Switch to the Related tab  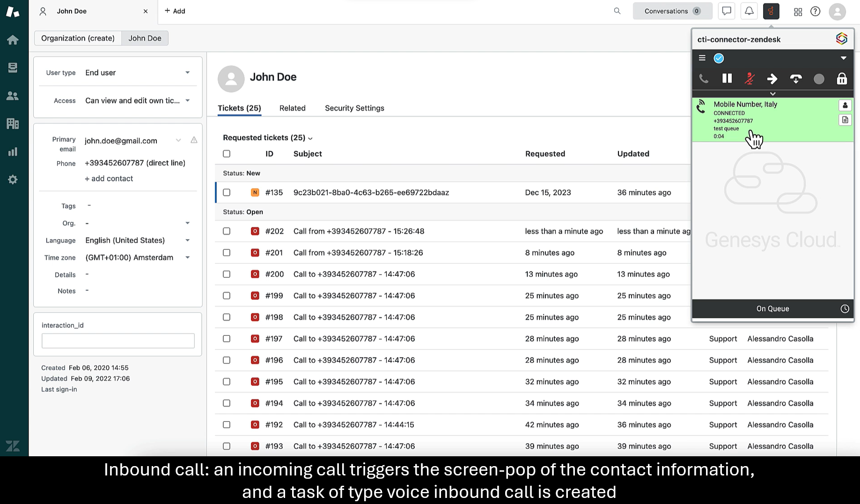(x=292, y=108)
